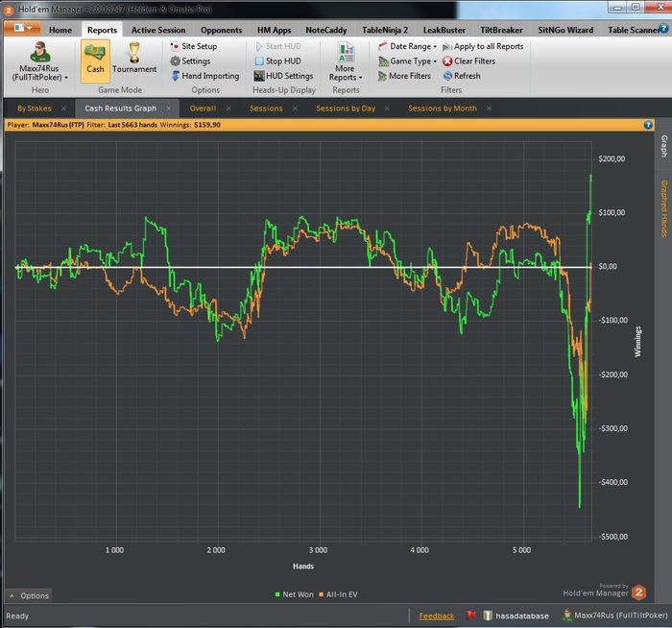Open the Settings gear option
Image resolution: width=672 pixels, height=628 pixels.
[x=190, y=61]
